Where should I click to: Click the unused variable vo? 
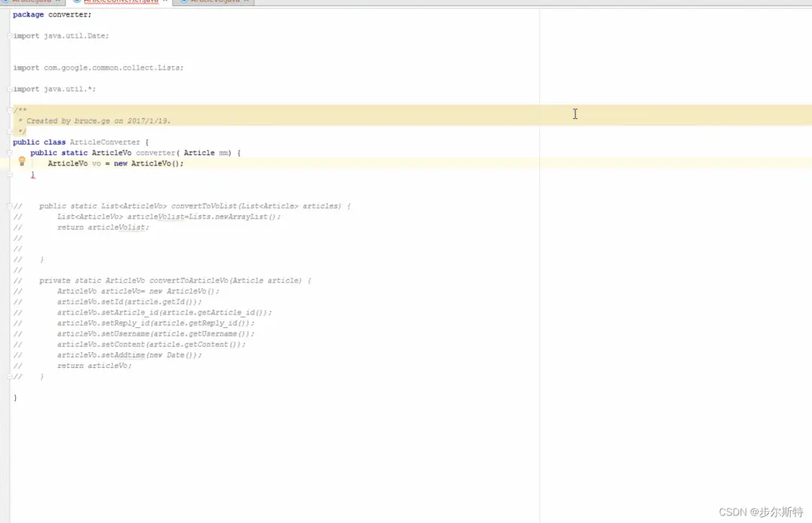[x=96, y=163]
